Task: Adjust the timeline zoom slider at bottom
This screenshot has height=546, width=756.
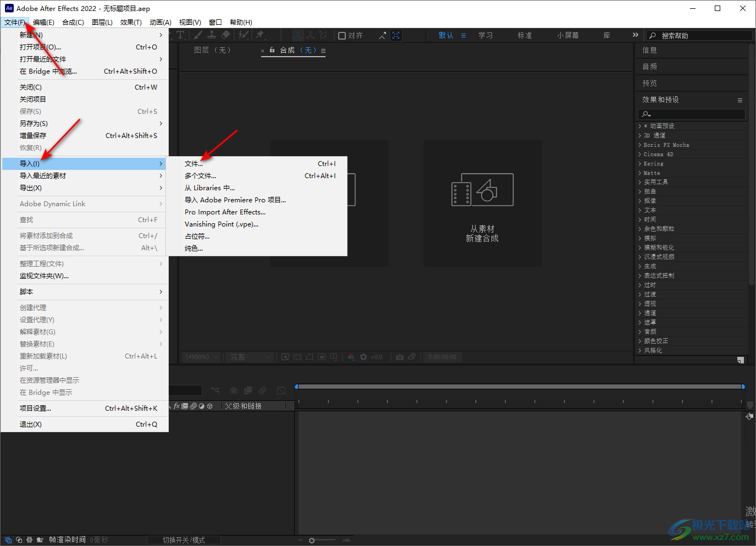Action: (x=312, y=541)
